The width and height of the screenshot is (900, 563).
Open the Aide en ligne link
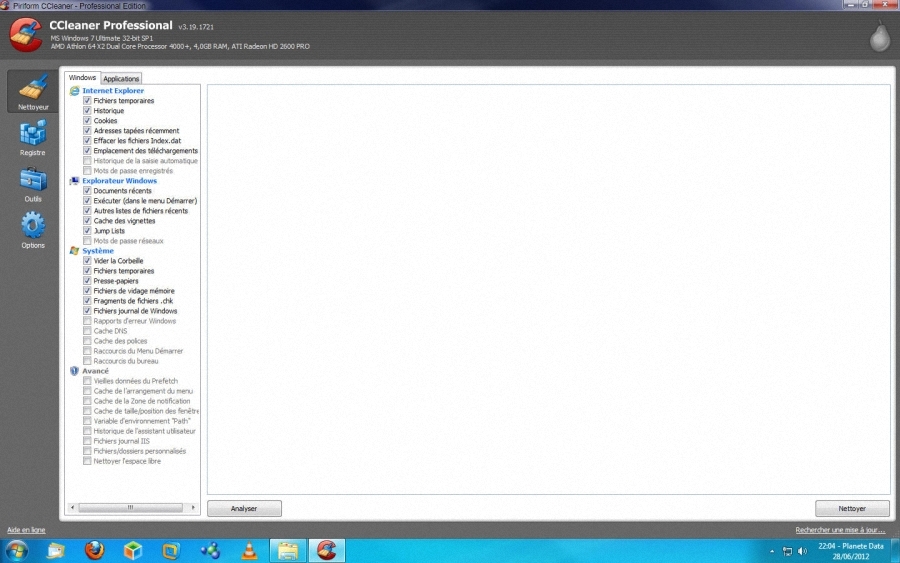tap(26, 530)
